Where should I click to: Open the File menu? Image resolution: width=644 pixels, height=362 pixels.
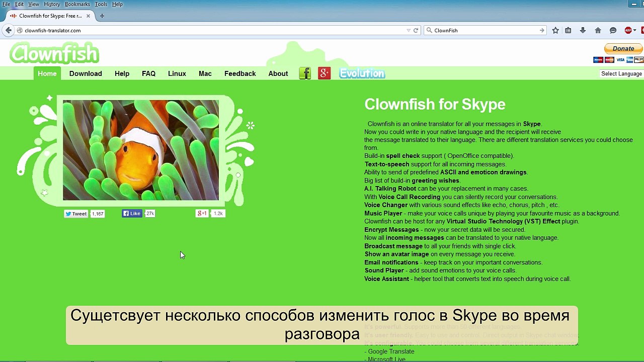tap(6, 4)
